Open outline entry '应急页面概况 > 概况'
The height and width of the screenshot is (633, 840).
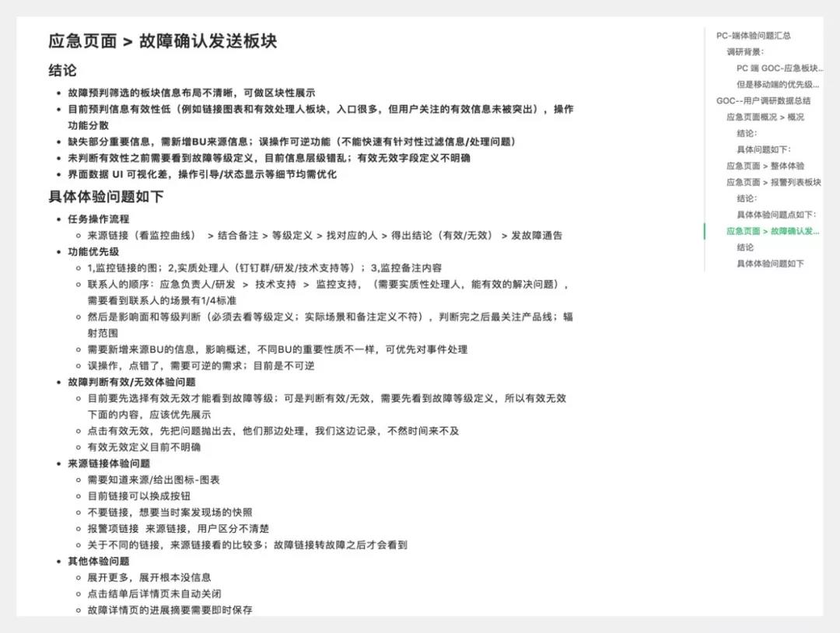765,117
